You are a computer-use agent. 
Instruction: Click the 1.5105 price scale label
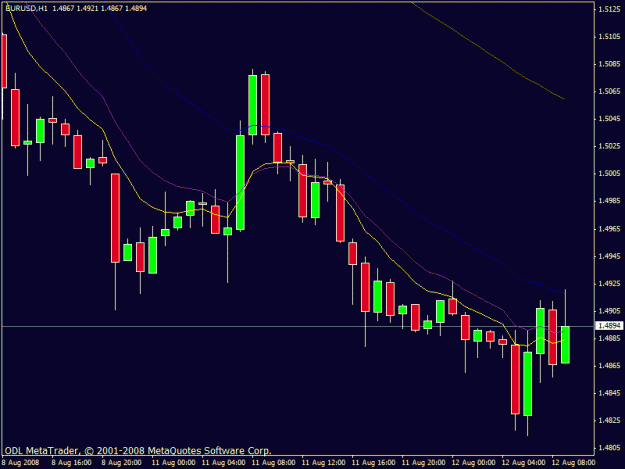click(x=609, y=37)
